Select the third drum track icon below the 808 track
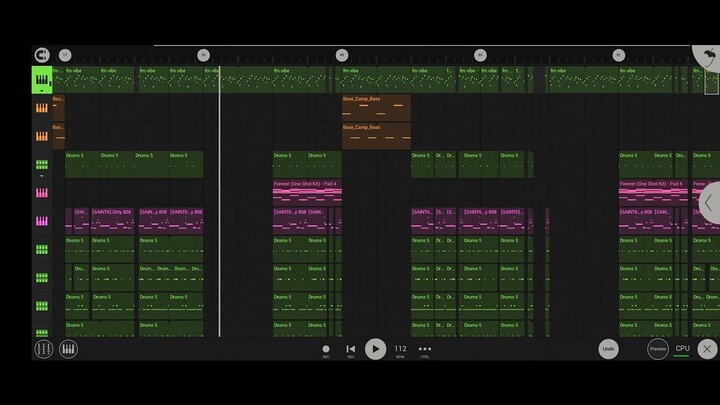720x405 pixels. pyautogui.click(x=42, y=306)
